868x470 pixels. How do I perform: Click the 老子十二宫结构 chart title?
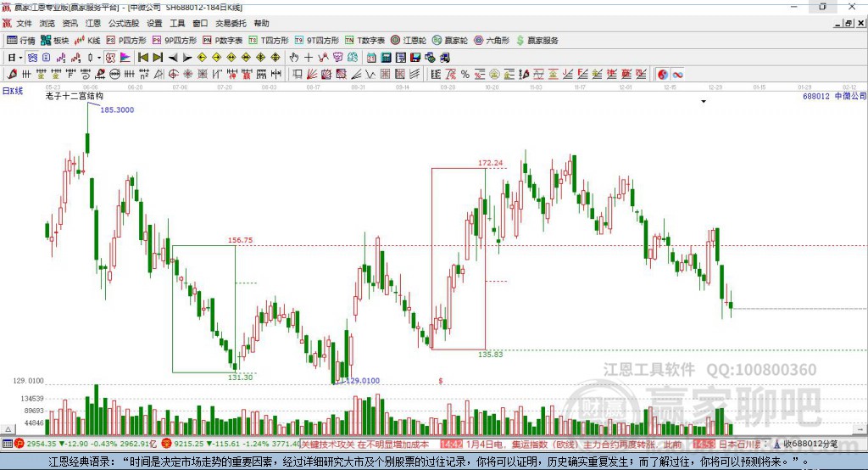click(x=75, y=97)
